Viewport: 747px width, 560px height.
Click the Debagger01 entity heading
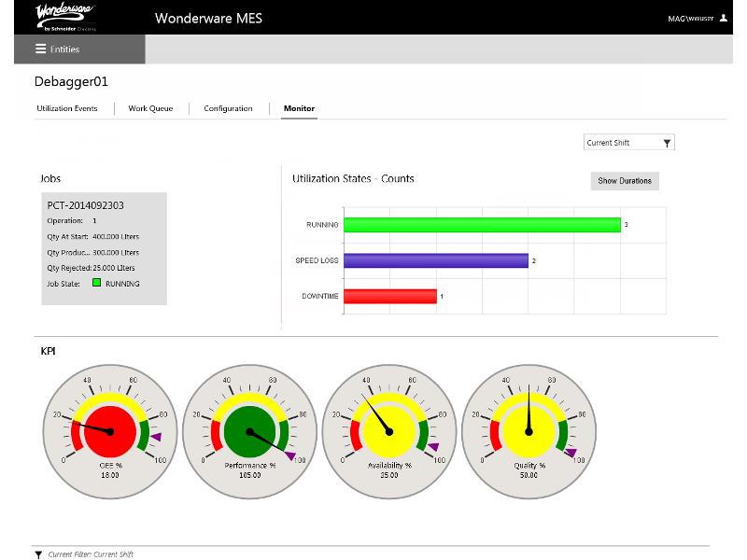click(x=72, y=82)
